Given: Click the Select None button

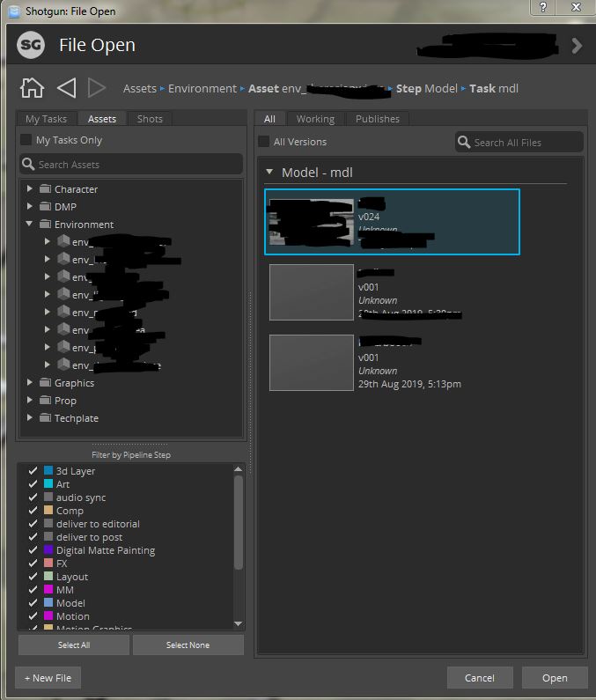Looking at the screenshot, I should tap(188, 645).
